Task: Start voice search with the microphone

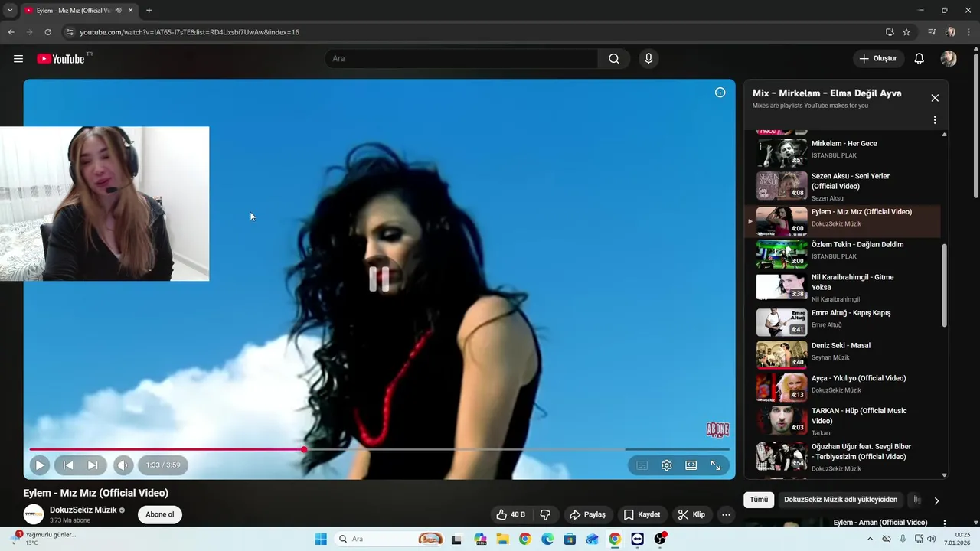Action: pyautogui.click(x=648, y=59)
